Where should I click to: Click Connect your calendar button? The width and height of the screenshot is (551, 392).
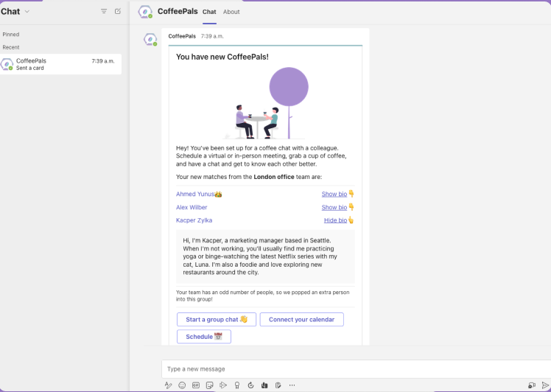301,320
